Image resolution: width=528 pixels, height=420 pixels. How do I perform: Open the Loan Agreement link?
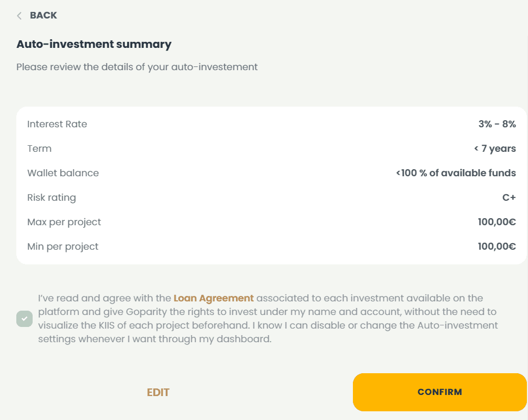[x=213, y=298]
